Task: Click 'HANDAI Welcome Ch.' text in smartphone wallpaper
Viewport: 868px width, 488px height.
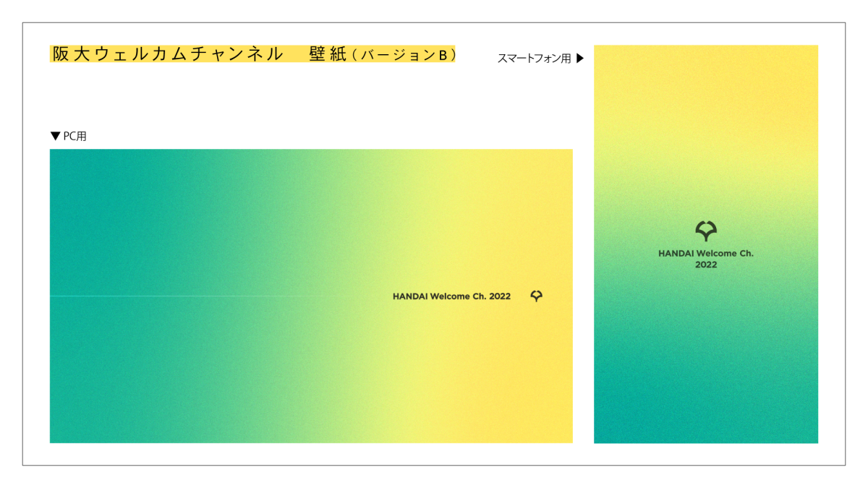Action: tap(706, 254)
